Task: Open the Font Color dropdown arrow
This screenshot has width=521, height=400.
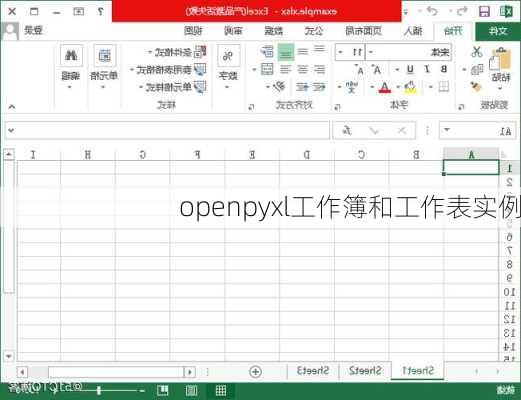Action: point(372,87)
